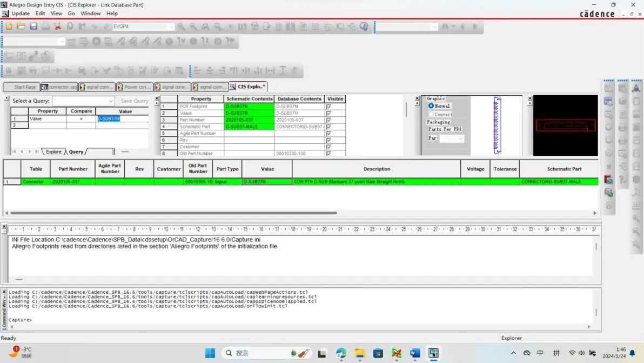This screenshot has width=644, height=363.
Task: Show hidden system tray icons
Action: point(513,353)
